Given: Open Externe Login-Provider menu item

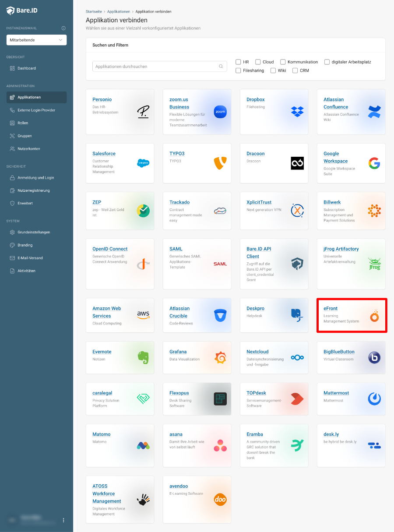Looking at the screenshot, I should (x=36, y=110).
